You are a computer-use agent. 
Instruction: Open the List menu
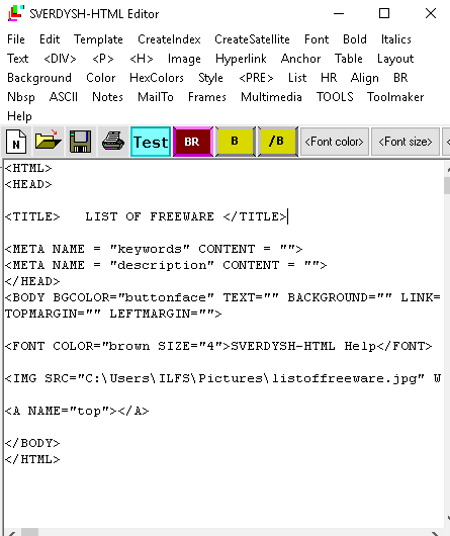pyautogui.click(x=297, y=78)
